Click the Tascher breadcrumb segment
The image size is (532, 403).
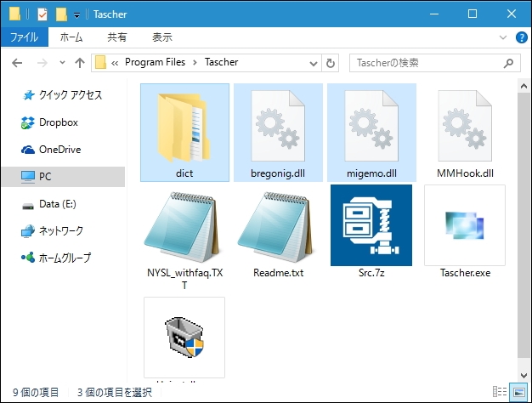[221, 62]
